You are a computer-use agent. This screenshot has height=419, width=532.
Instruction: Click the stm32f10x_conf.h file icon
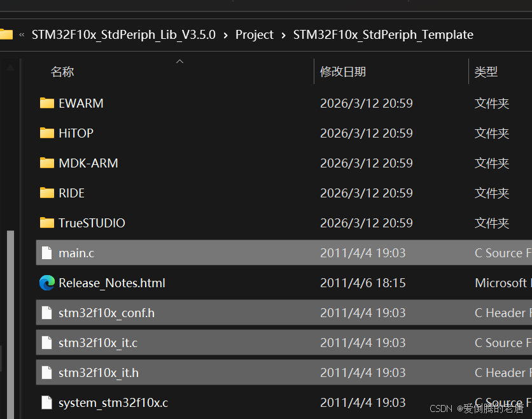tap(47, 313)
